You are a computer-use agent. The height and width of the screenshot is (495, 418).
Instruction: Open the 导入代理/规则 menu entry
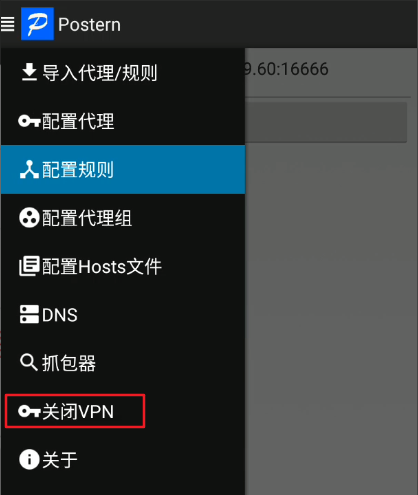[x=123, y=72]
